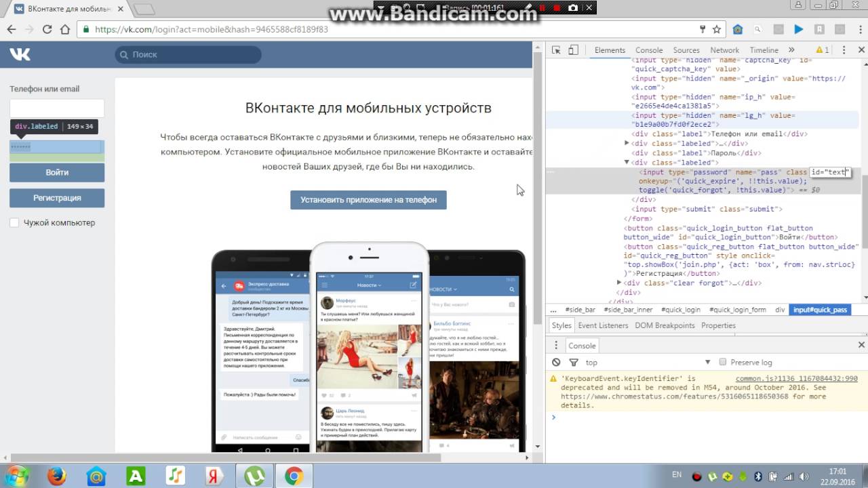This screenshot has width=868, height=488.
Task: Enable the Preserve log checkbox
Action: tap(723, 362)
